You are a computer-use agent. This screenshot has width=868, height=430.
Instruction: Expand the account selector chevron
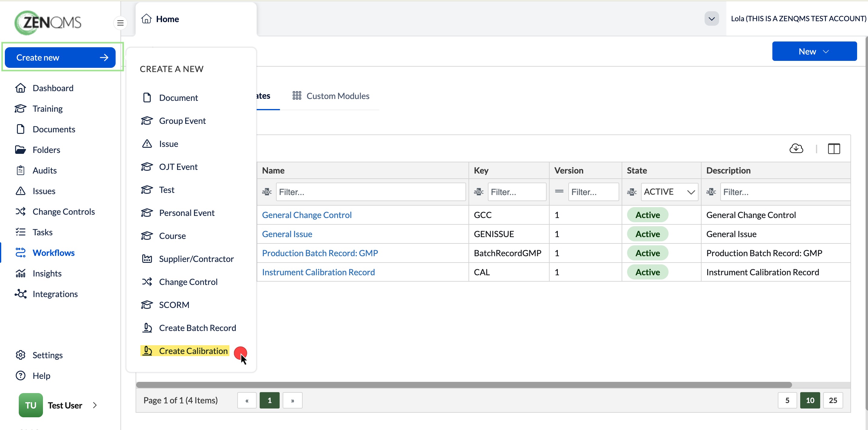pyautogui.click(x=711, y=18)
